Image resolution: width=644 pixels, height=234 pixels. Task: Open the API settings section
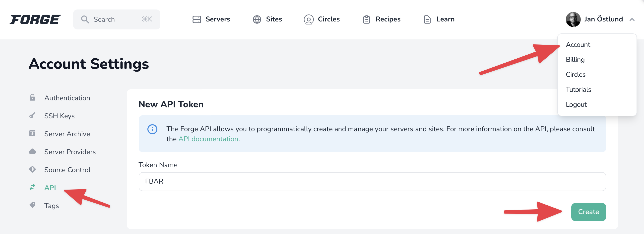pos(50,188)
